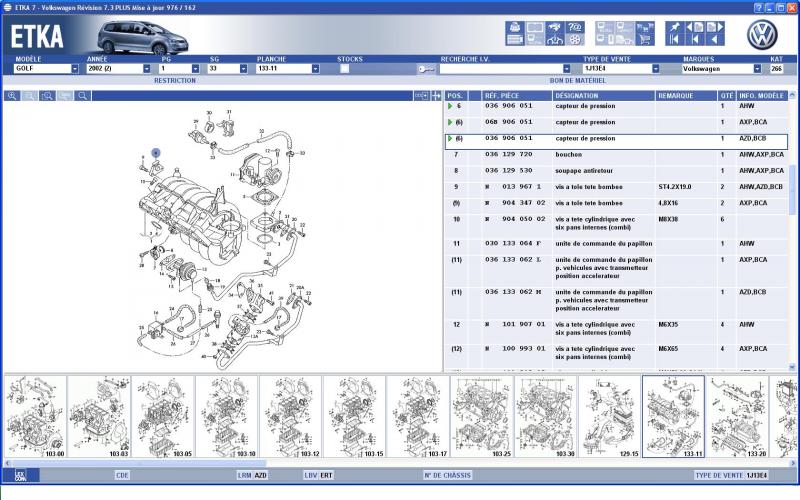The image size is (800, 500).
Task: Jump to the first entry with the double-bar left arrow
Action: tap(674, 39)
